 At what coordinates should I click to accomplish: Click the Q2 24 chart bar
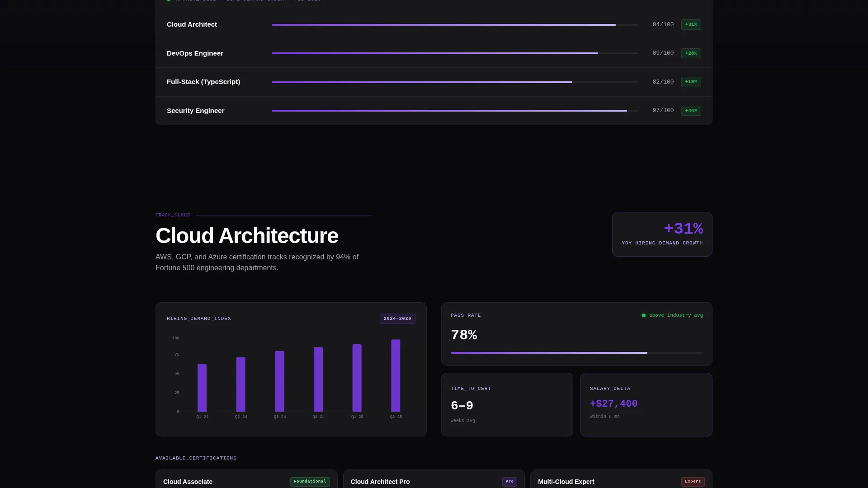tap(241, 385)
